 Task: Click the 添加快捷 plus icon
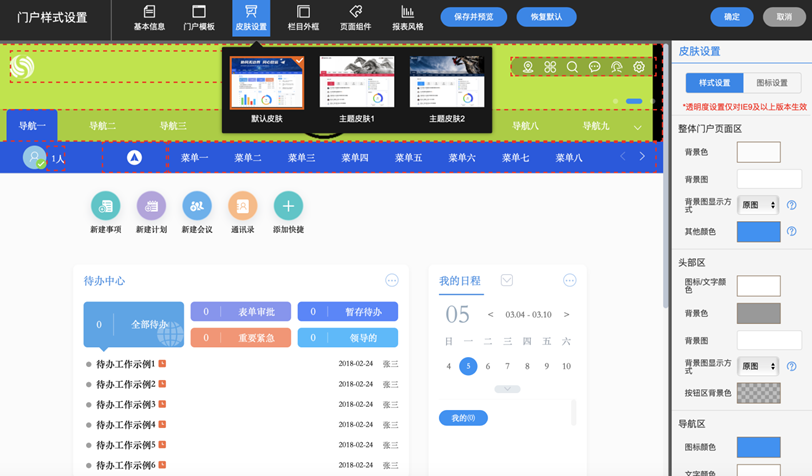[288, 206]
